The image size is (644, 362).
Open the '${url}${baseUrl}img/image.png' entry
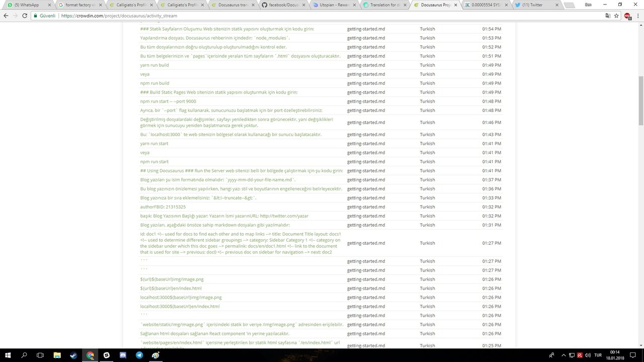(172, 279)
